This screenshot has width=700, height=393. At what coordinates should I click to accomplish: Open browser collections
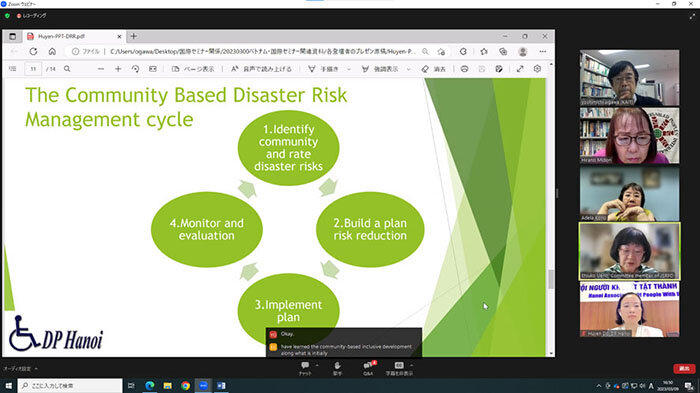coord(503,52)
